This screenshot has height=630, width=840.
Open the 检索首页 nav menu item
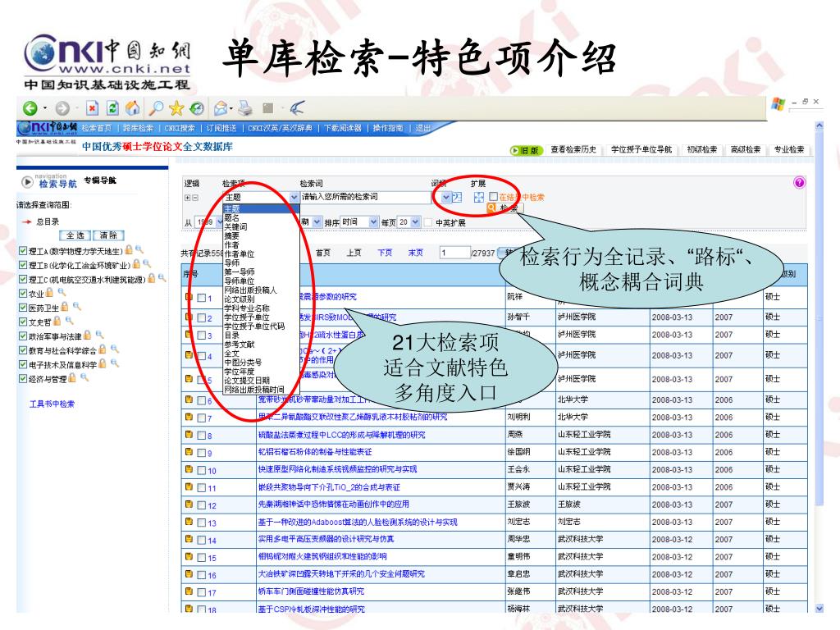(97, 128)
